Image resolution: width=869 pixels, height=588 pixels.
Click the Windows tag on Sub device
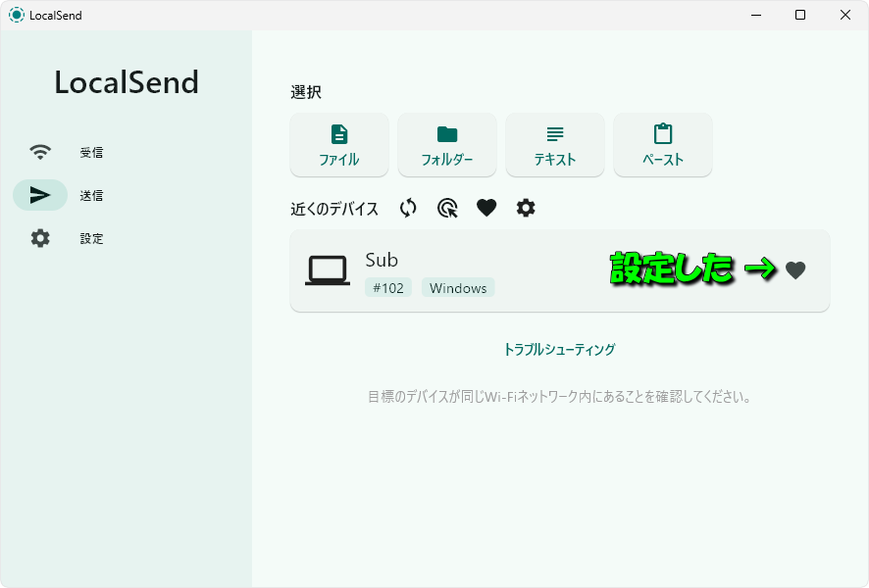pos(458,288)
